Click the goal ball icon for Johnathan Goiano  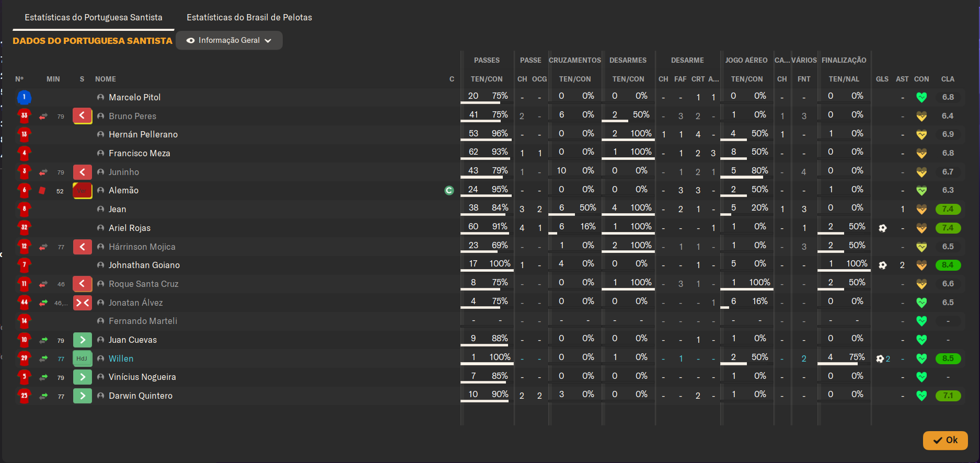pos(882,265)
